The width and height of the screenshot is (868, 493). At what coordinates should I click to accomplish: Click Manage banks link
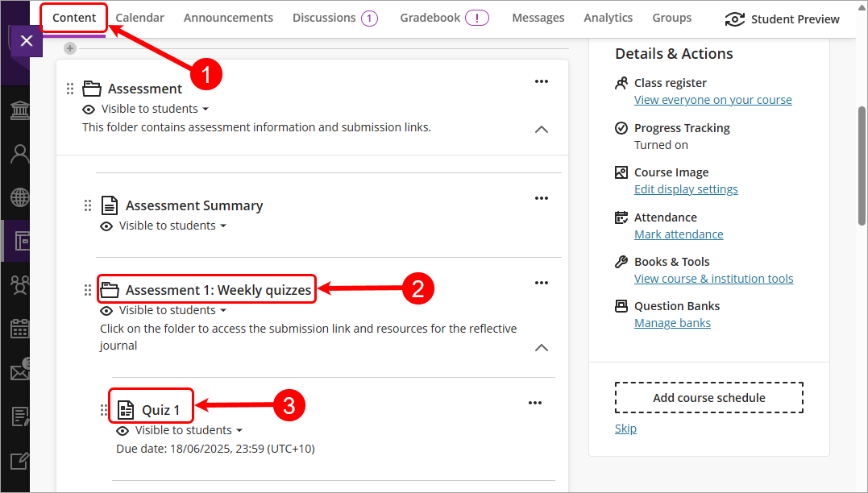point(673,323)
